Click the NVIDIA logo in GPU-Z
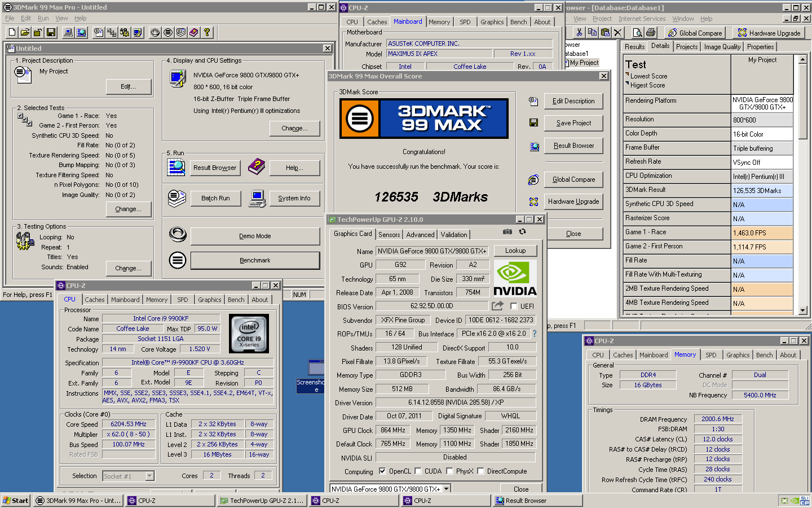 click(515, 278)
